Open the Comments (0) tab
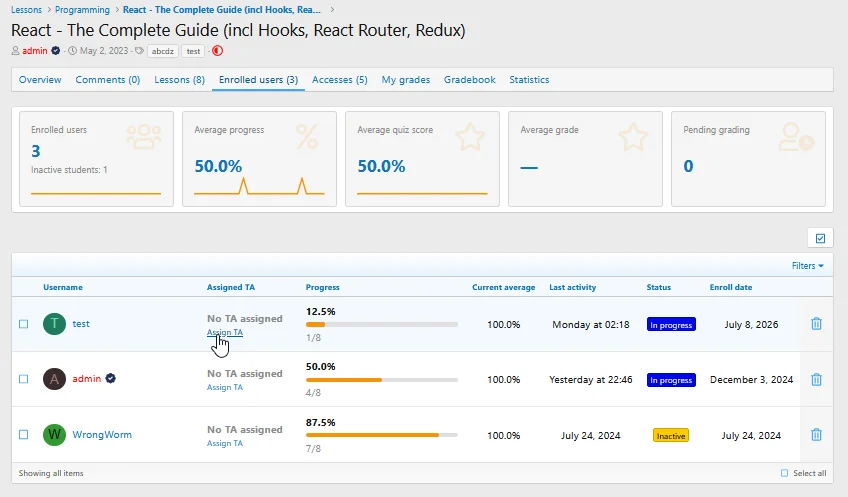The image size is (848, 497). 108,79
